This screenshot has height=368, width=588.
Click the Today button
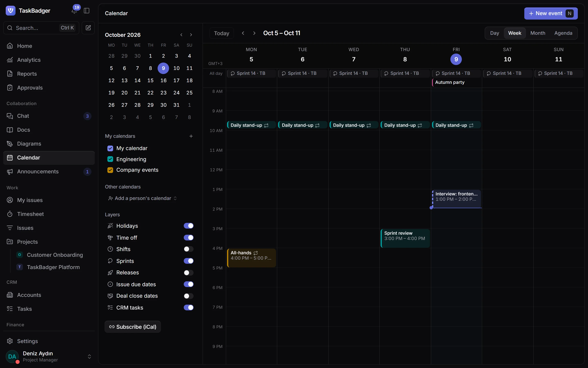[x=222, y=33]
